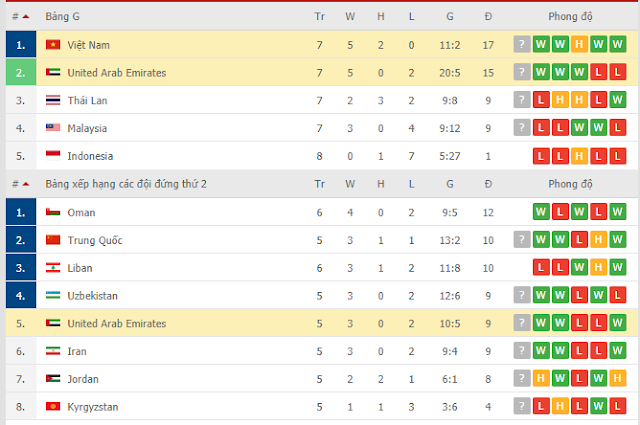Sort second-place table by rank arrow
Viewport: 640px width, 425px height.
click(26, 184)
